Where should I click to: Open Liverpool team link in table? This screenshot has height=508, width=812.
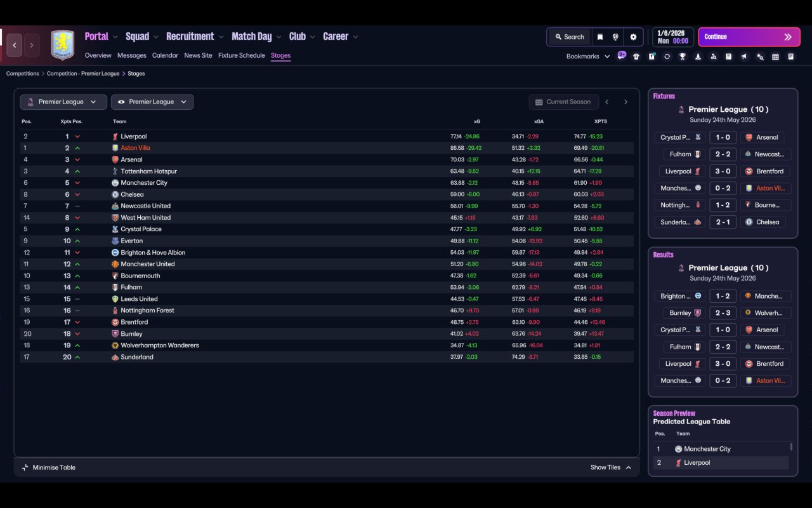(133, 137)
